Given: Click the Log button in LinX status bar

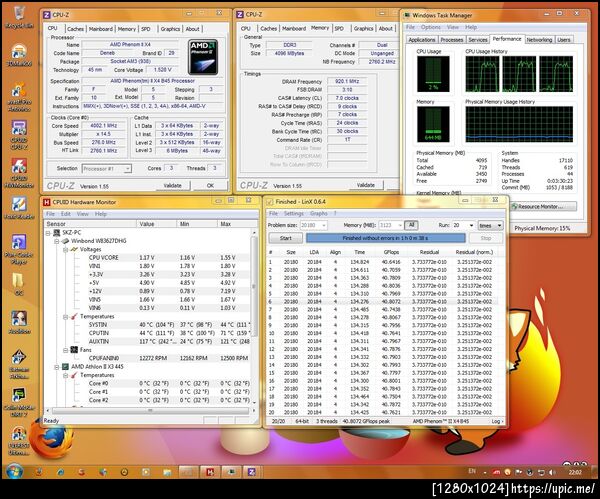Looking at the screenshot, I should tap(497, 421).
